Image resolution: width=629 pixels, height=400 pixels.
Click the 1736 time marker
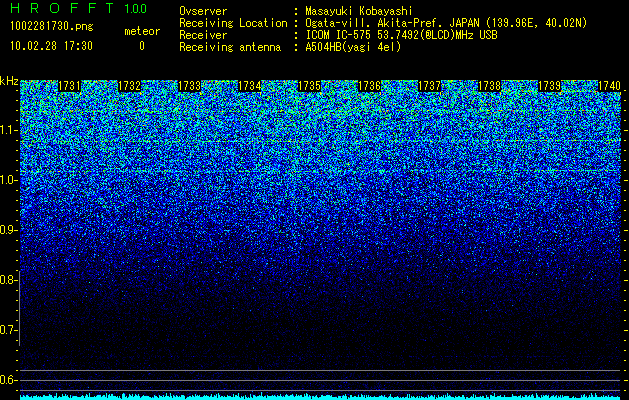[x=369, y=86]
